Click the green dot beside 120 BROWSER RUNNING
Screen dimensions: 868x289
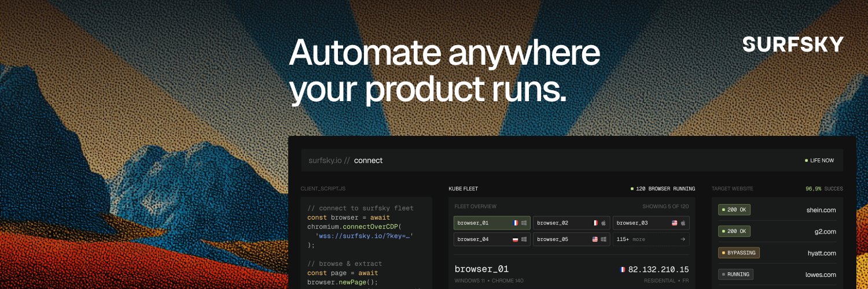tap(632, 188)
